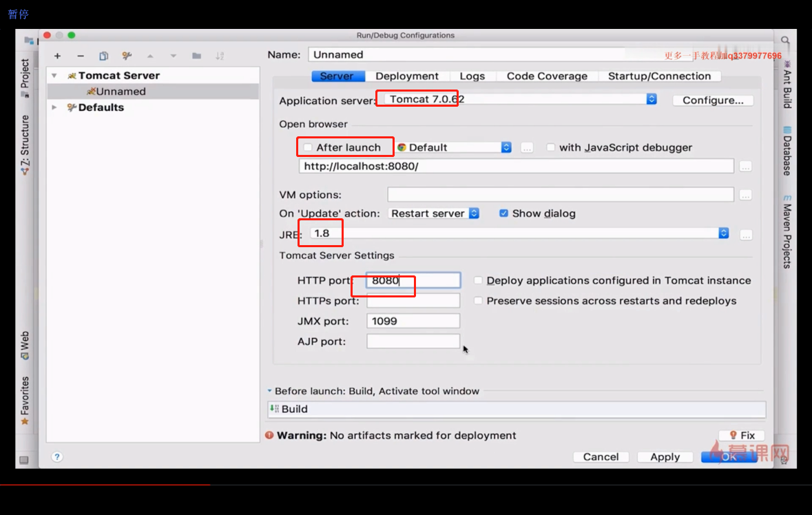The image size is (812, 515).
Task: Enable Preserve sessions across restarts checkbox
Action: pos(478,301)
